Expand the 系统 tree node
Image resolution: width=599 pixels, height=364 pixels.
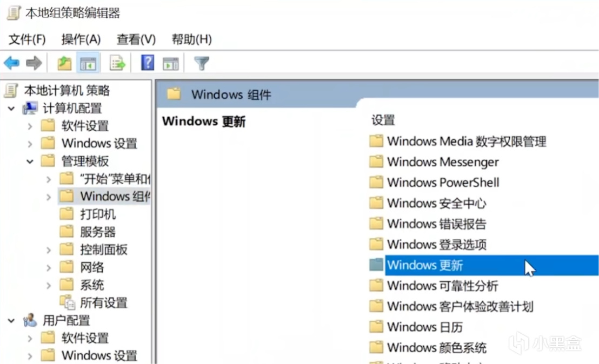pyautogui.click(x=49, y=285)
